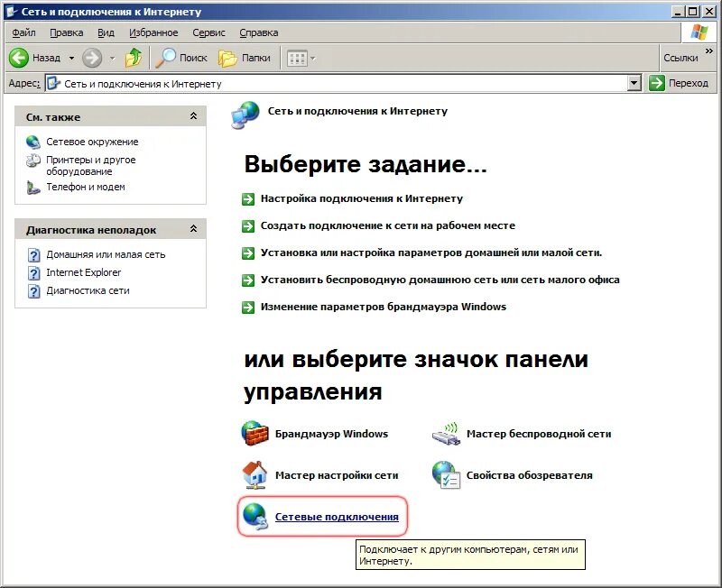Image resolution: width=722 pixels, height=588 pixels.
Task: Open the Назад history dropdown arrow
Action: point(71,59)
